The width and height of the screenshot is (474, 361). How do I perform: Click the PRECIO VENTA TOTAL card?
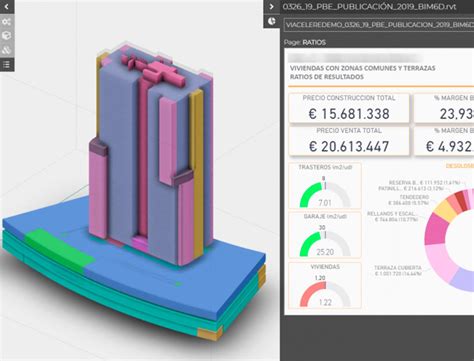pos(349,141)
